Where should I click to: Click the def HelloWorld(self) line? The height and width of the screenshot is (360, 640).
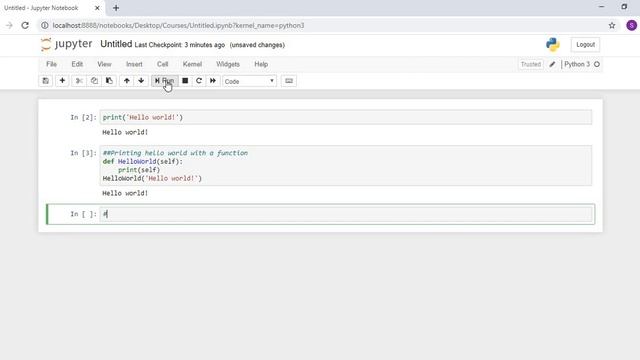click(x=143, y=162)
